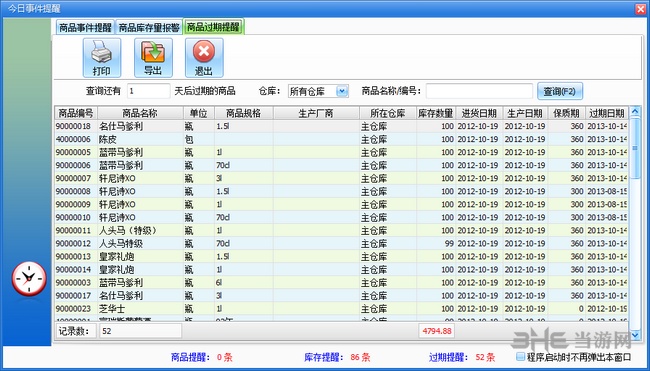The height and width of the screenshot is (371, 650).
Task: Click the 打印 print icon button
Action: [102, 58]
